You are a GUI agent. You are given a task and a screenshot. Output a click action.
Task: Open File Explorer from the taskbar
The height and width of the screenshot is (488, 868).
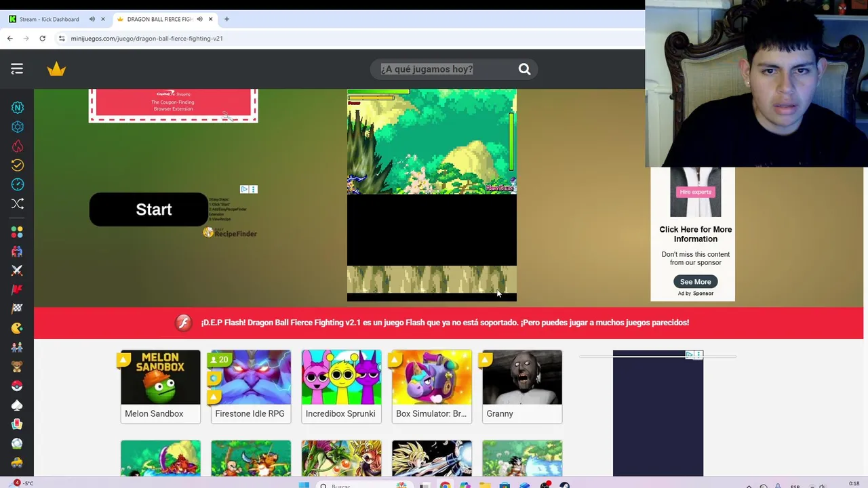[485, 485]
